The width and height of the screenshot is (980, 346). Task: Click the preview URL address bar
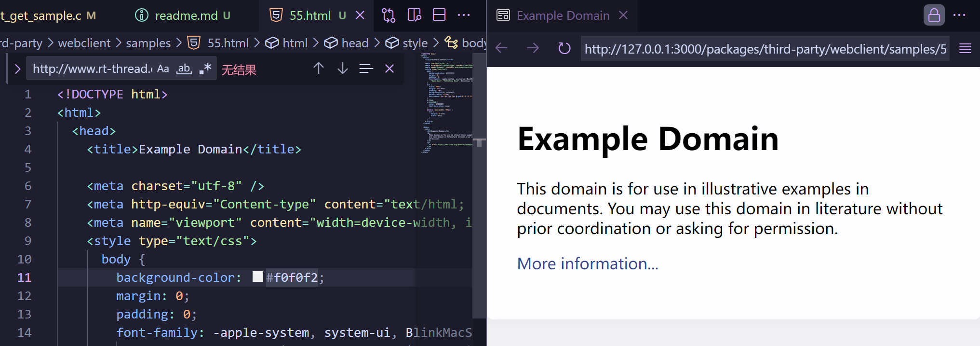[765, 49]
